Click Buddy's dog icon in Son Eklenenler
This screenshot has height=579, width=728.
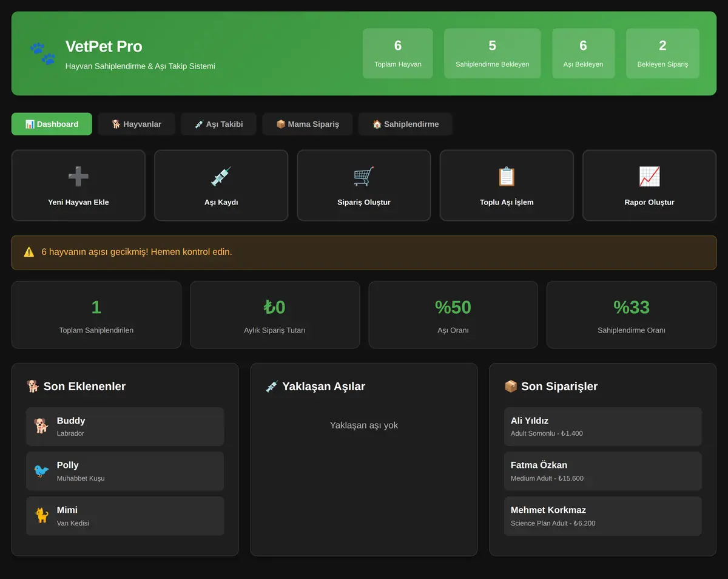point(41,426)
